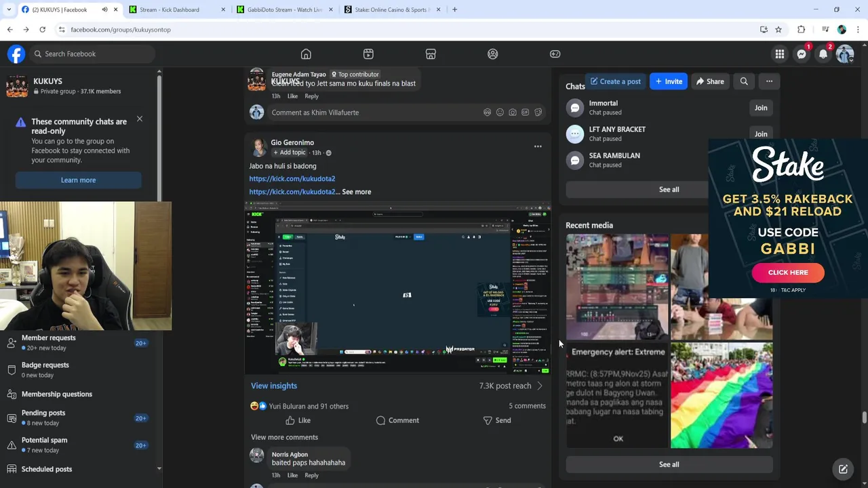Open Pending posts in sidebar

pyautogui.click(x=79, y=418)
